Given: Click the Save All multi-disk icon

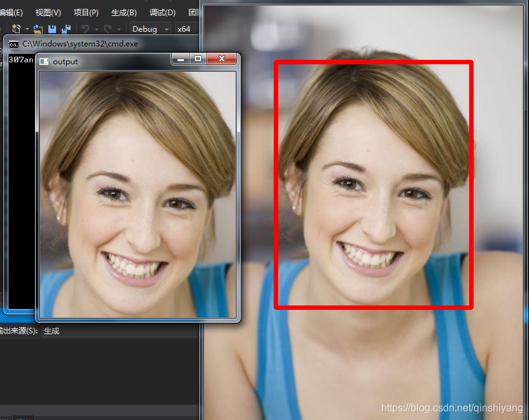Looking at the screenshot, I should tap(66, 29).
